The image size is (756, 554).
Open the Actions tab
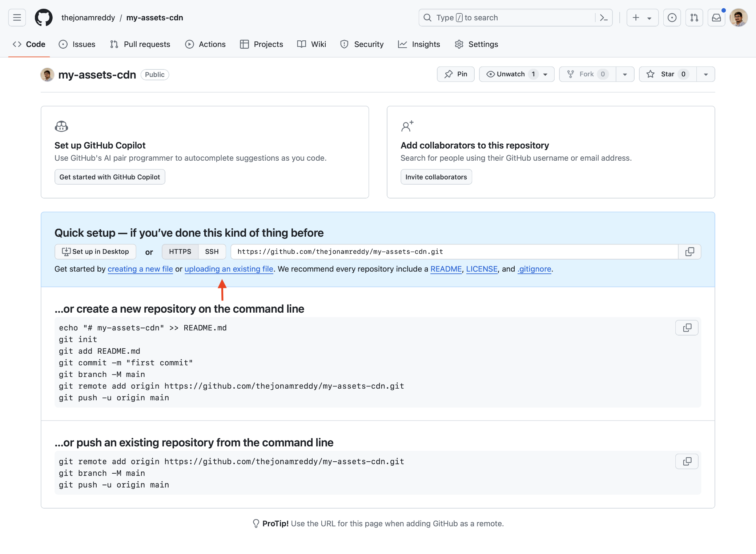pos(205,44)
